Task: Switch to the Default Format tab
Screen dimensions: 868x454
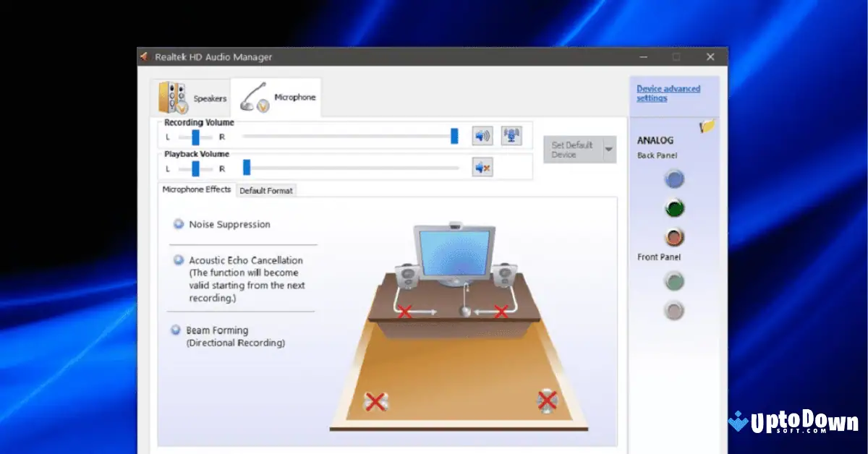Action: [267, 190]
